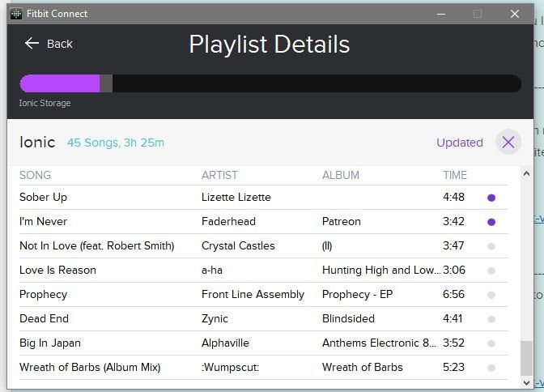This screenshot has height=392, width=544.
Task: Click the purple Ionic Storage bar
Action: 60,83
